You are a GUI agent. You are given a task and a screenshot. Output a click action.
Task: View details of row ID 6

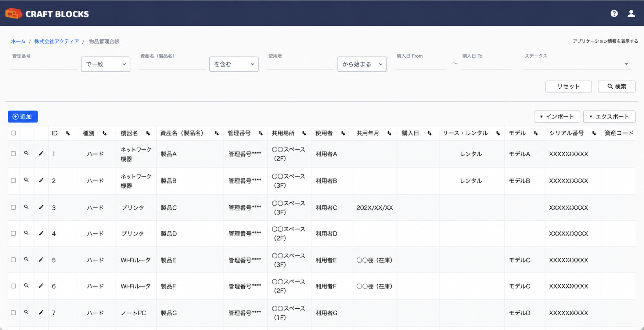(26, 285)
